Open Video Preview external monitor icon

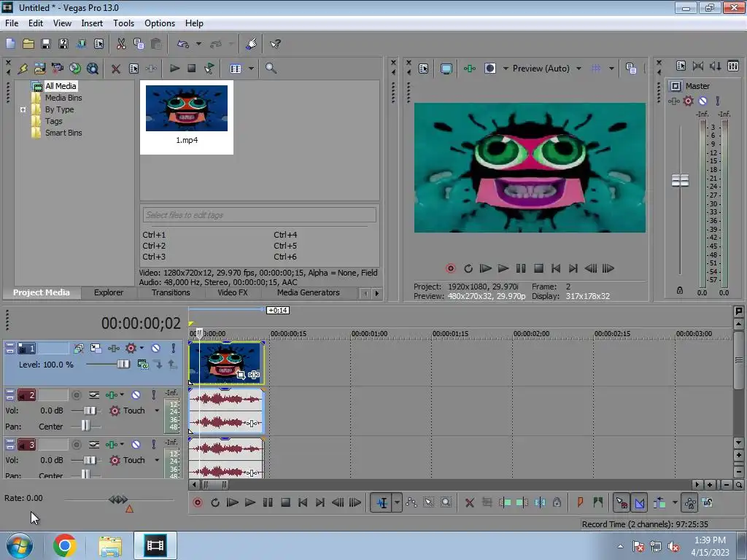click(446, 69)
